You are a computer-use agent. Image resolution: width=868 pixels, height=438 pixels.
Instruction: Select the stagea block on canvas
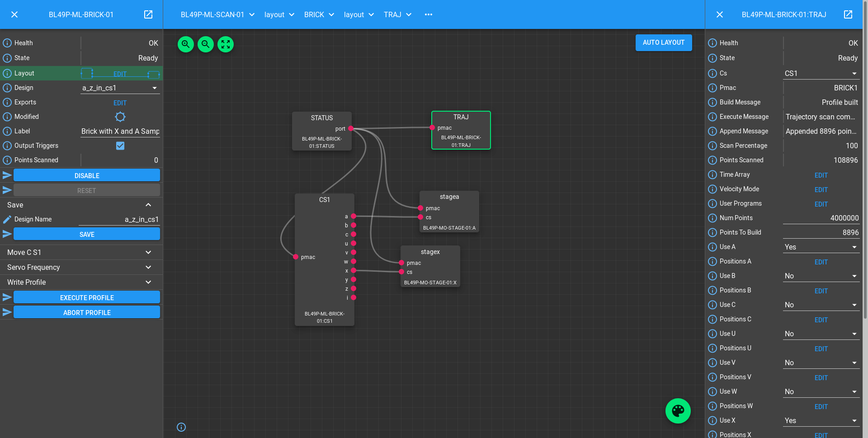pos(449,198)
